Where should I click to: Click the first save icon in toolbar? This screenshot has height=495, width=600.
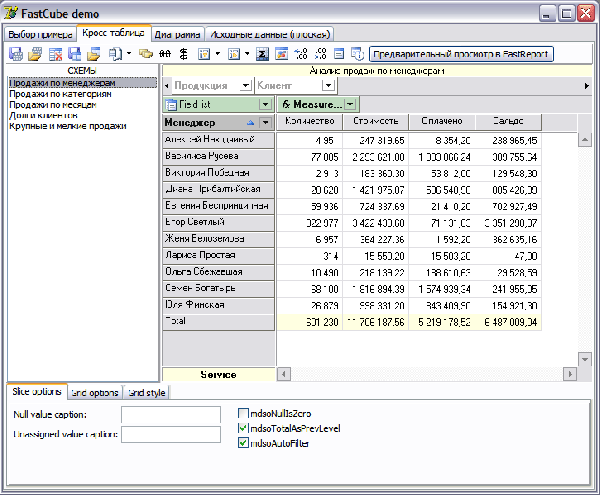coord(15,53)
